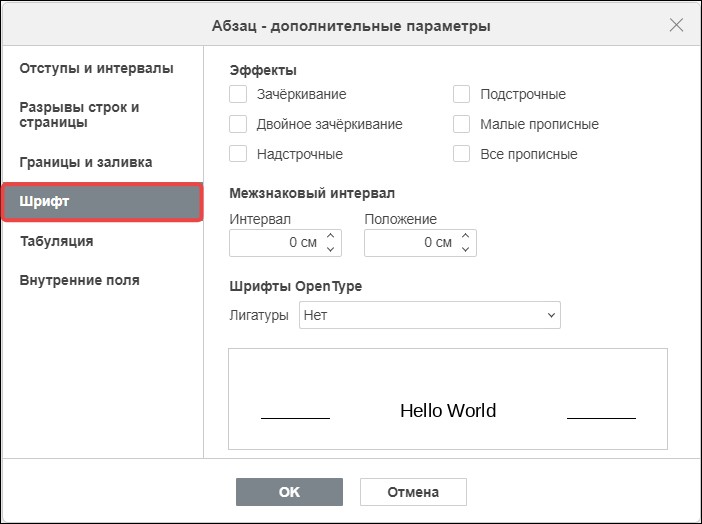Switch to Разрывы строк и страницы section
This screenshot has height=524, width=702.
point(79,115)
